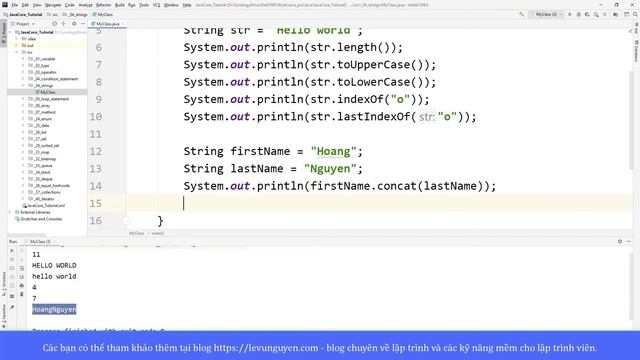Open the MyClass run configuration dropdown

point(547,14)
